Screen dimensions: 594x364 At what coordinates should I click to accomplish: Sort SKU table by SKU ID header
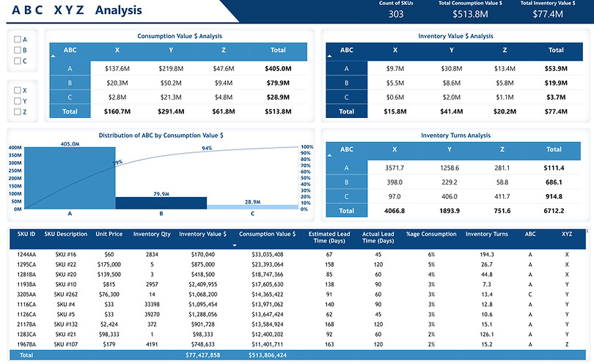(x=26, y=234)
